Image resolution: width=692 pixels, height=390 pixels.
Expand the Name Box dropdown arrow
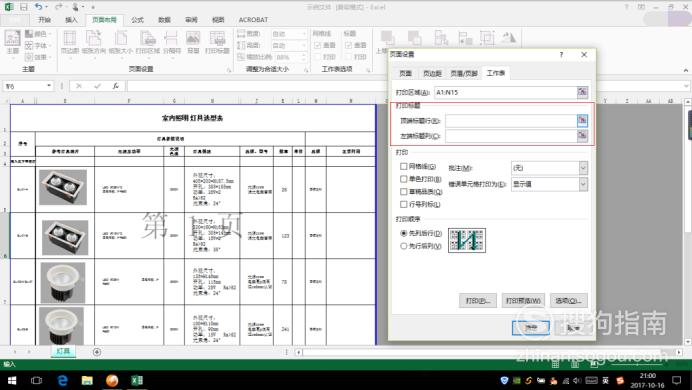49,86
